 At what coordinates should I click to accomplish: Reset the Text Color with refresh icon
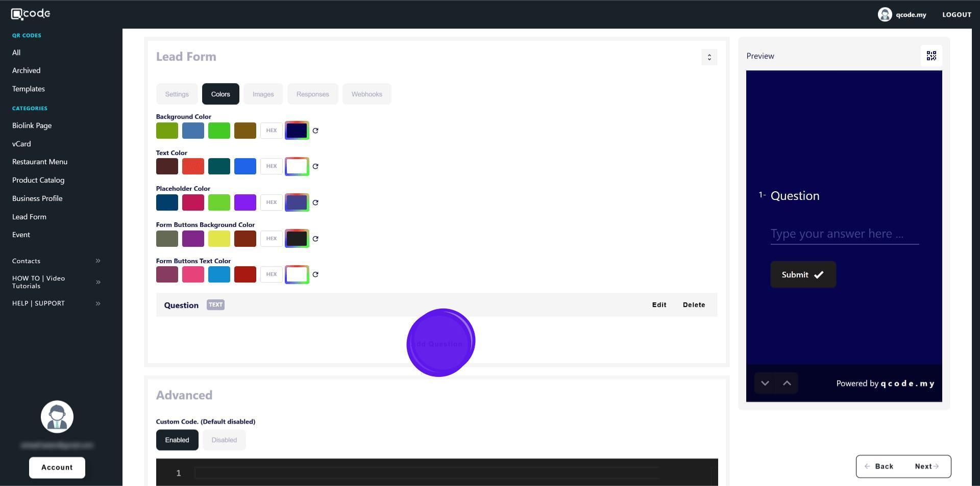click(315, 166)
